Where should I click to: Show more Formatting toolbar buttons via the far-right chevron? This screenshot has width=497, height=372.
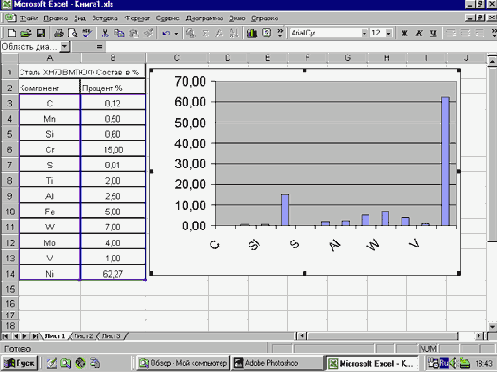click(x=494, y=33)
